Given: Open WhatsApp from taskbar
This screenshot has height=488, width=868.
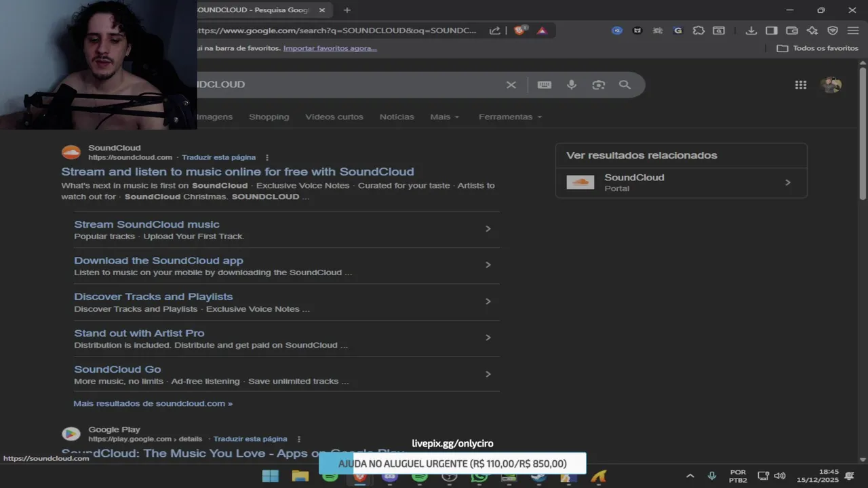Looking at the screenshot, I should pyautogui.click(x=479, y=476).
